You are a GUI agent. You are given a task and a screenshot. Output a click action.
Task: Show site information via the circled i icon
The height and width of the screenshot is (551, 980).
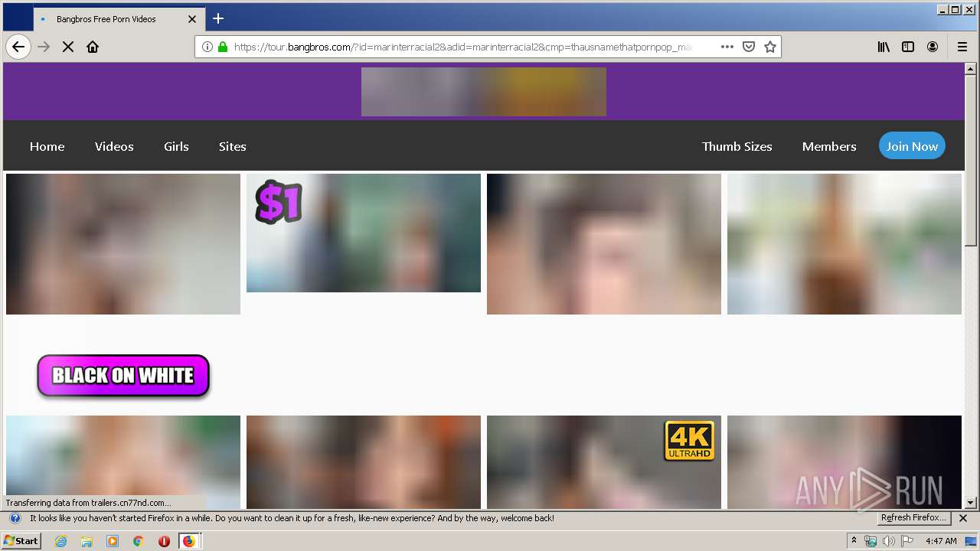207,47
